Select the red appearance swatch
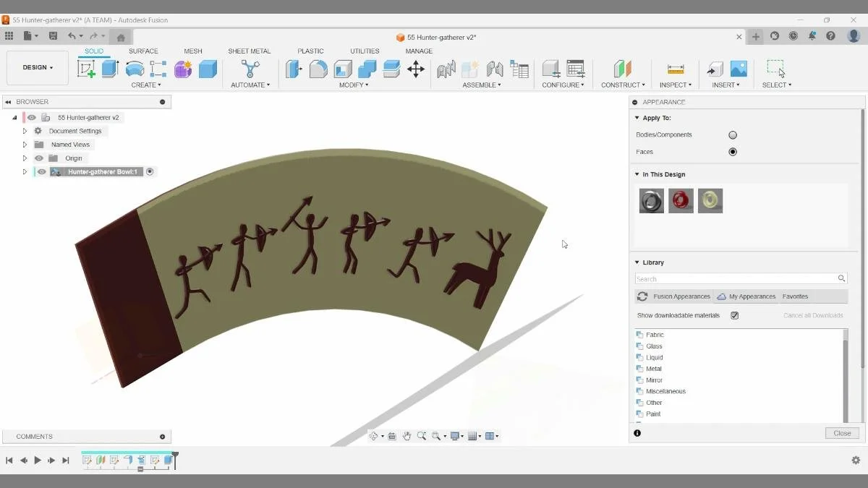Image resolution: width=868 pixels, height=488 pixels. click(681, 200)
